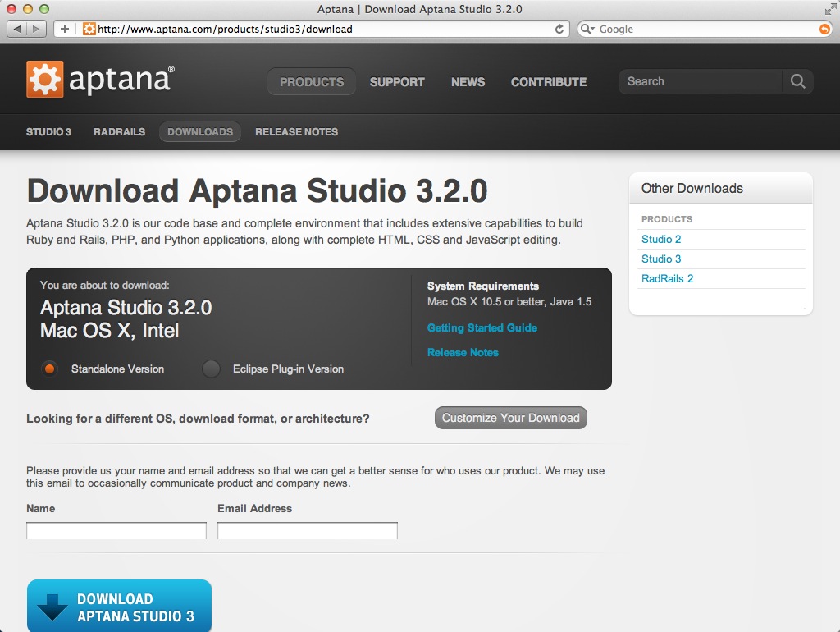
Task: Switch to the RADRAILS tab
Action: (120, 132)
